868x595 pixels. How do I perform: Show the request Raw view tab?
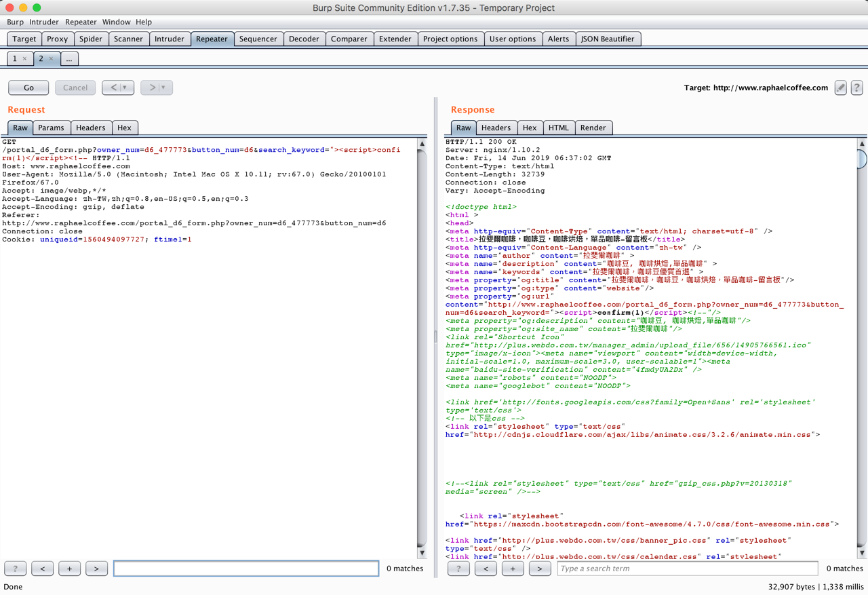point(20,128)
